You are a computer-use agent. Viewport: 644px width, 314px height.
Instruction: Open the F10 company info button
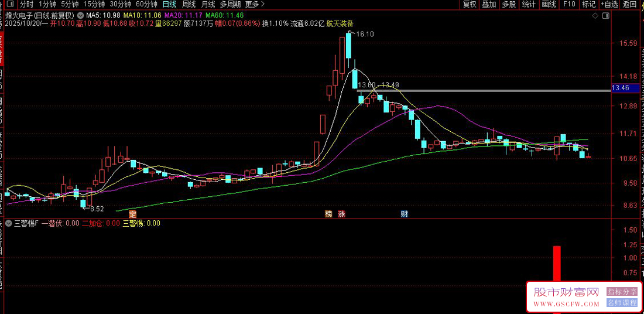tap(569, 4)
